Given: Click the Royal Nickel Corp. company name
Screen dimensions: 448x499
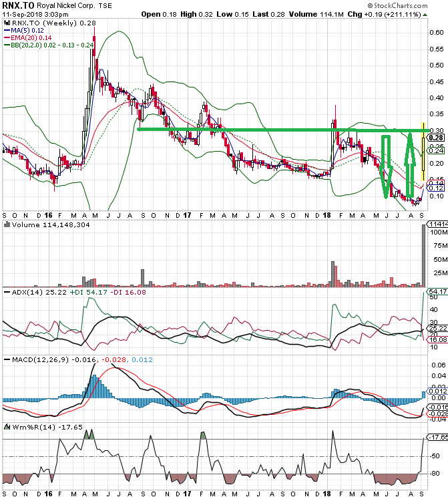Looking at the screenshot, I should (x=65, y=6).
